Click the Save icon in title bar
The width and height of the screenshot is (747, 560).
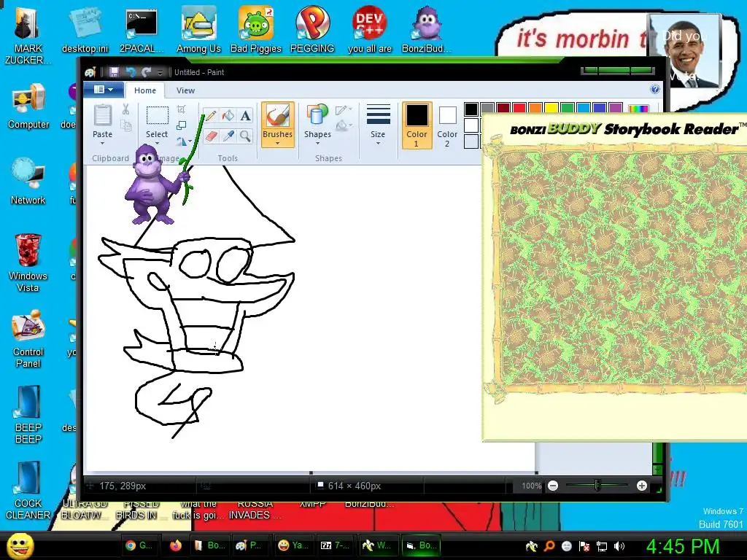coord(114,72)
